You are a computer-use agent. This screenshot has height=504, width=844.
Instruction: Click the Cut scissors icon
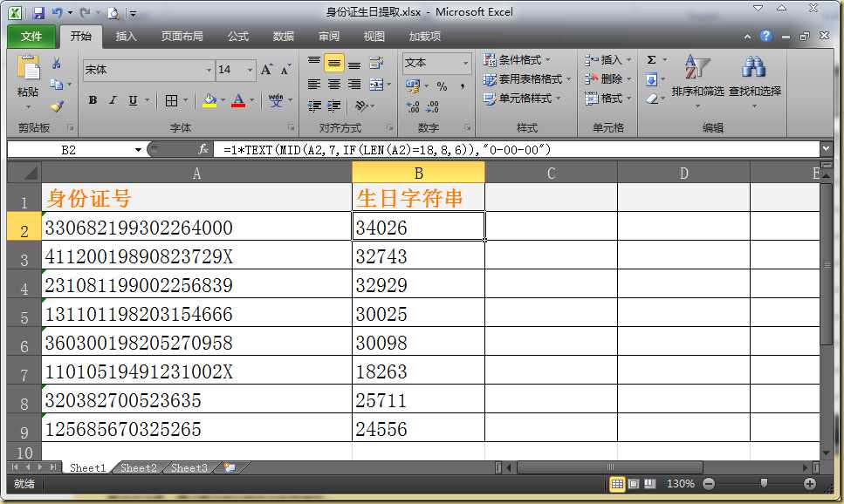coord(56,64)
